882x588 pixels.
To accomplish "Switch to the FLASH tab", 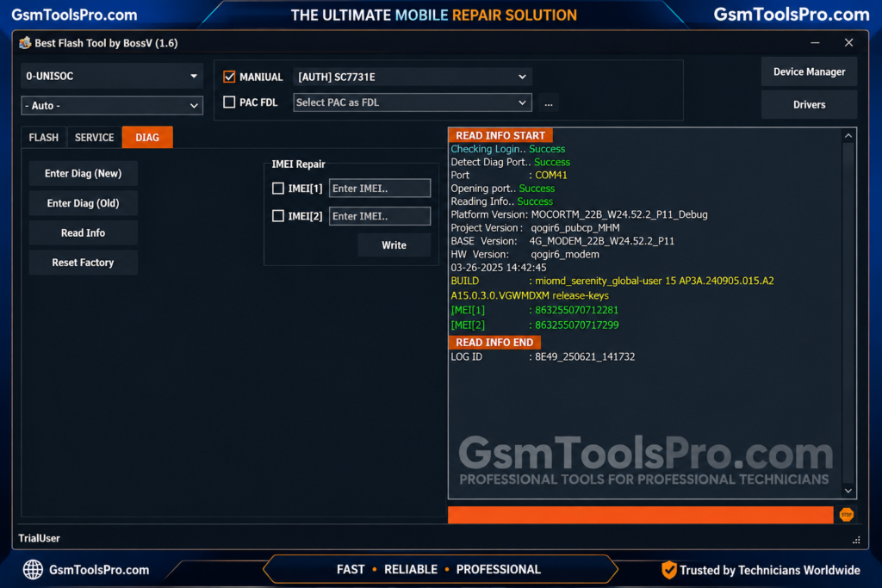I will [x=44, y=137].
